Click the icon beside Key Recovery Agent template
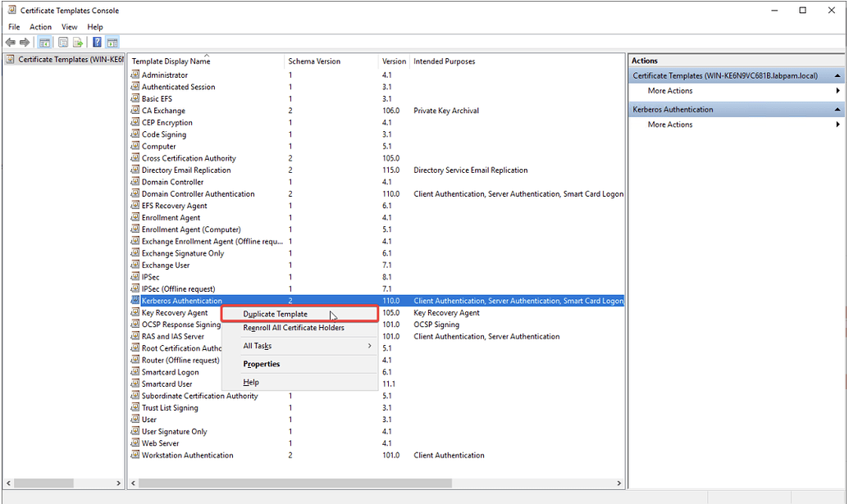 pos(135,312)
